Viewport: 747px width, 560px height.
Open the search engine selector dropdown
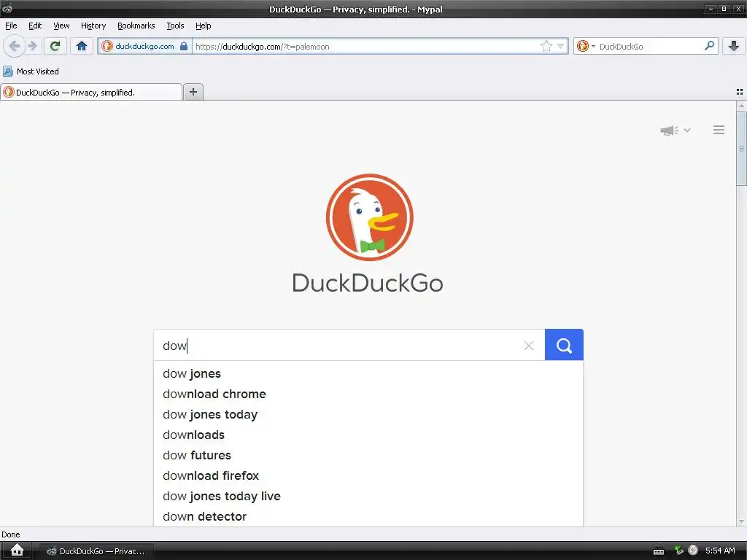point(586,46)
